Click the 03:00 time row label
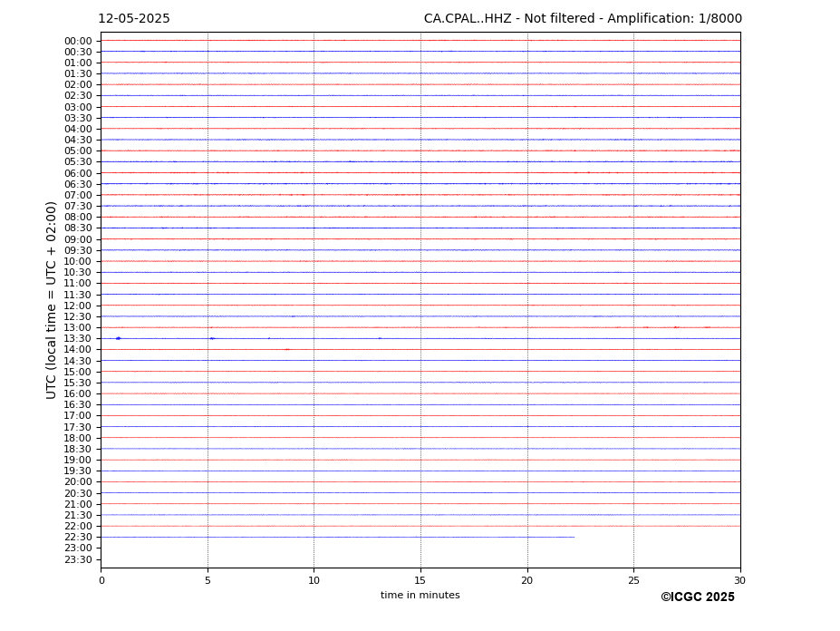Viewport: 840px width, 631px height. pos(78,107)
